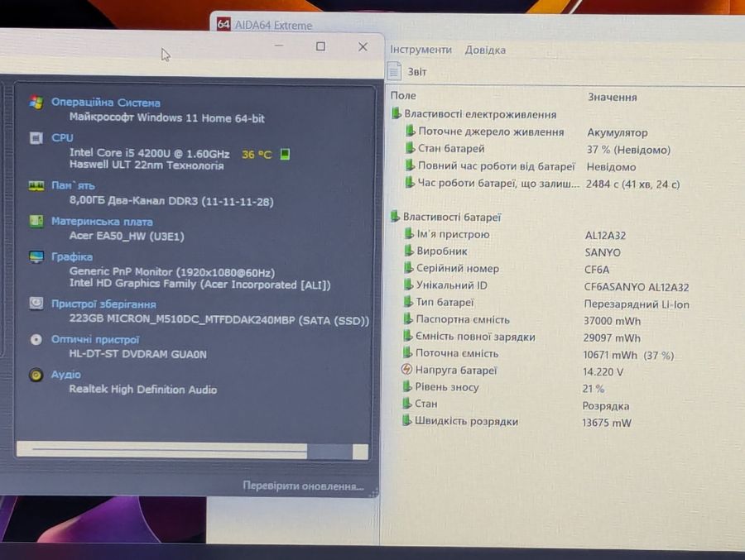Click the Звіт document icon
This screenshot has width=745, height=560.
point(394,71)
